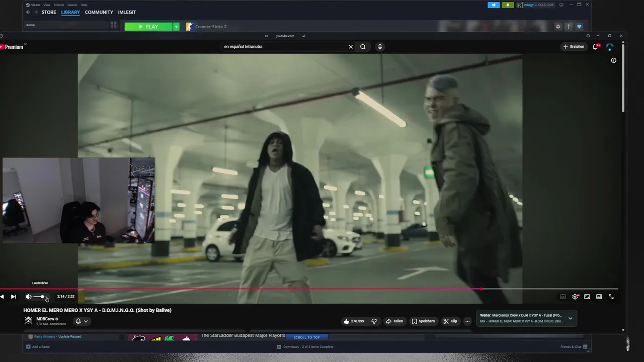Run YouTube search with magnifier button
Viewport: 644px width, 362px height.
[363, 47]
